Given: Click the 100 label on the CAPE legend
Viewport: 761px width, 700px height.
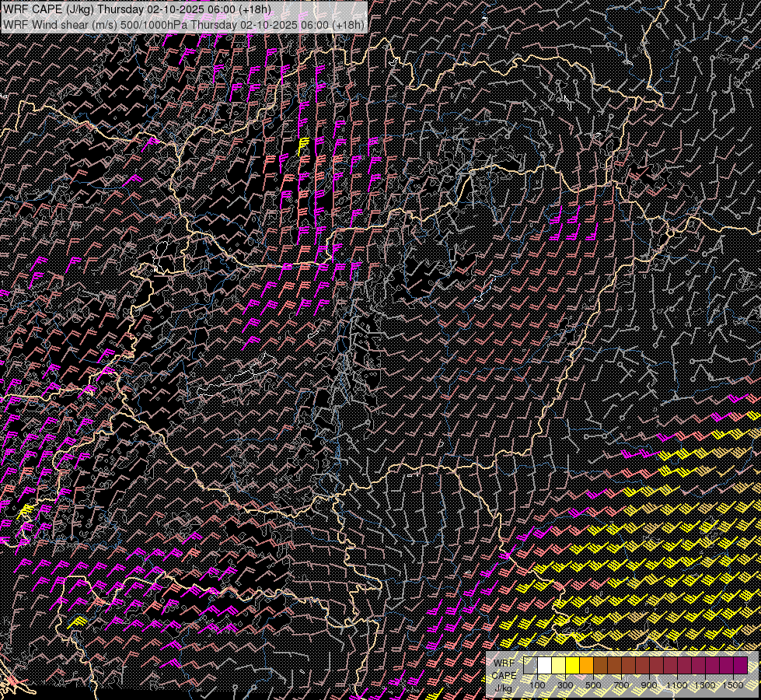Looking at the screenshot, I should [x=537, y=685].
